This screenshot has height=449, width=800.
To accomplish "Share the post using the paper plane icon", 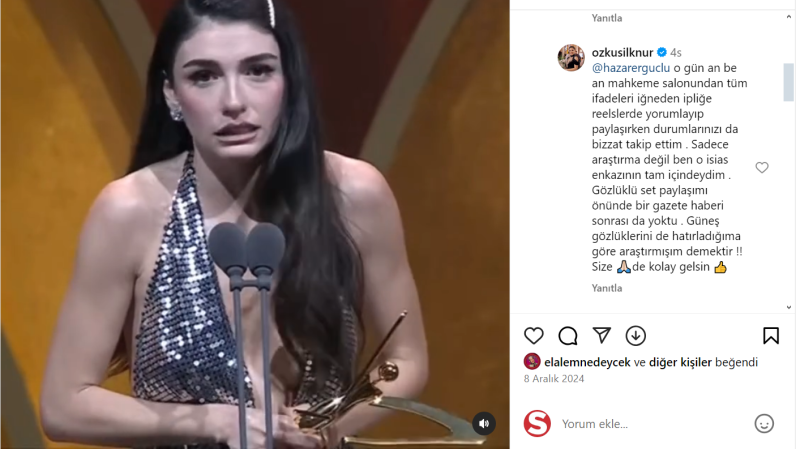I will 602,335.
